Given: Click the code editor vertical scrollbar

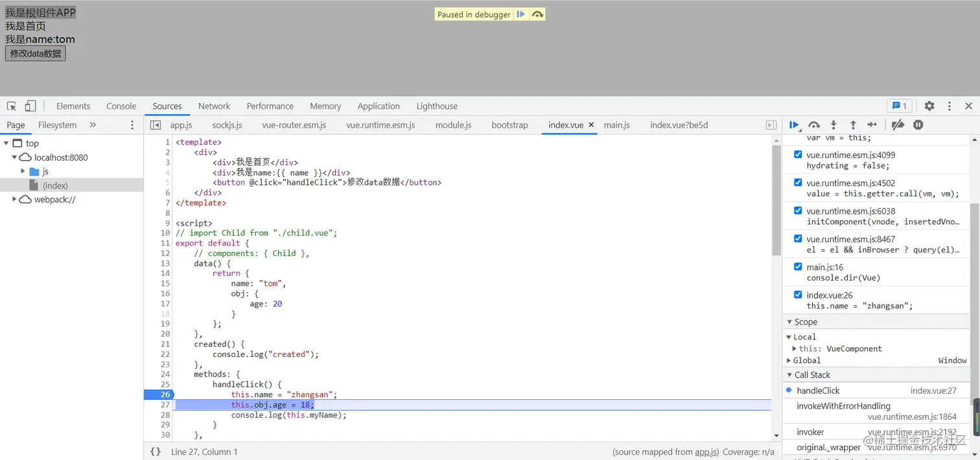Looking at the screenshot, I should (776, 200).
